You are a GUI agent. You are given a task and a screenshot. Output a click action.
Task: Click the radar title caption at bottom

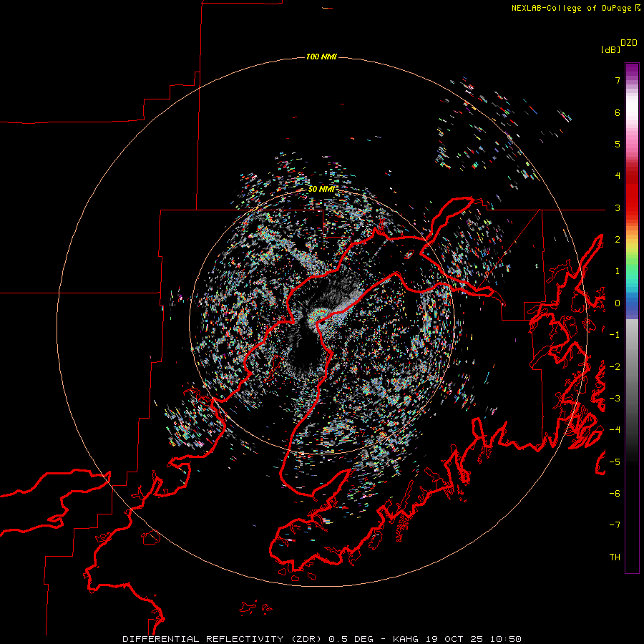pos(322,639)
